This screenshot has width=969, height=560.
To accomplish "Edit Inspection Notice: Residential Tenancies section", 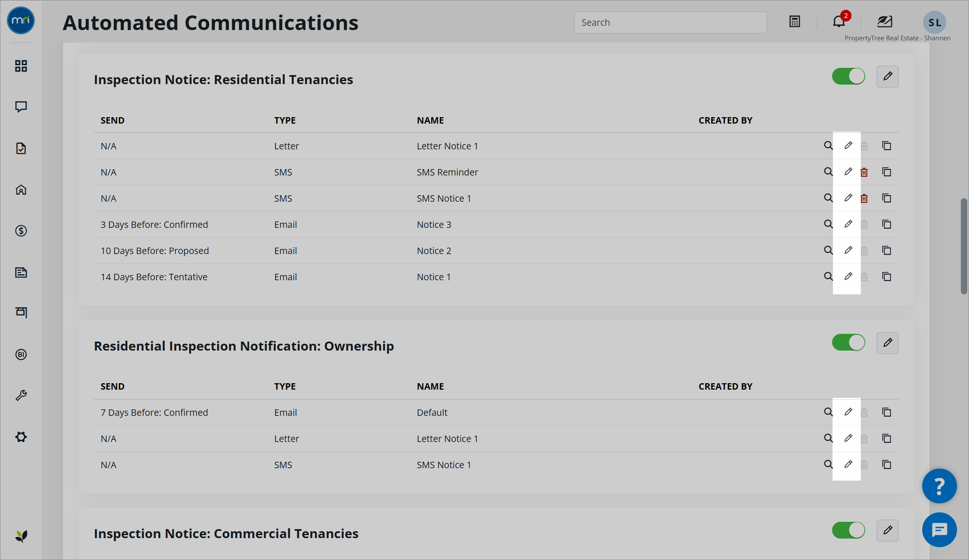I will (887, 76).
